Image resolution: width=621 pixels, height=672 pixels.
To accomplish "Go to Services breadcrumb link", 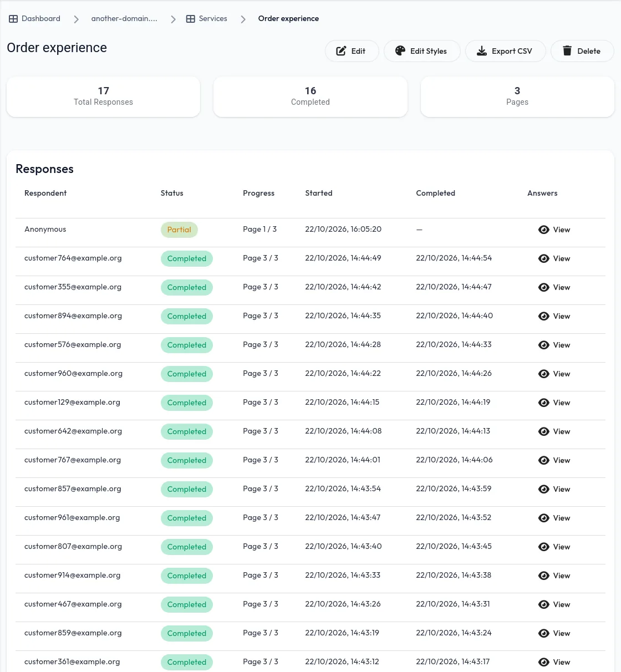I will click(206, 19).
